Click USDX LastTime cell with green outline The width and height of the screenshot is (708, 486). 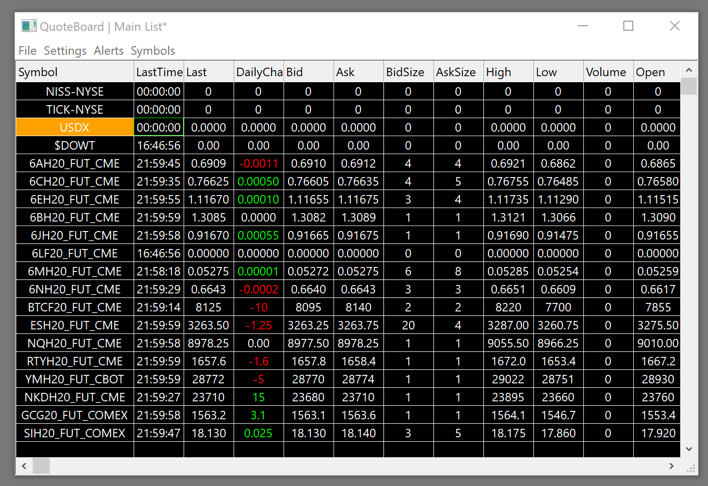(159, 127)
